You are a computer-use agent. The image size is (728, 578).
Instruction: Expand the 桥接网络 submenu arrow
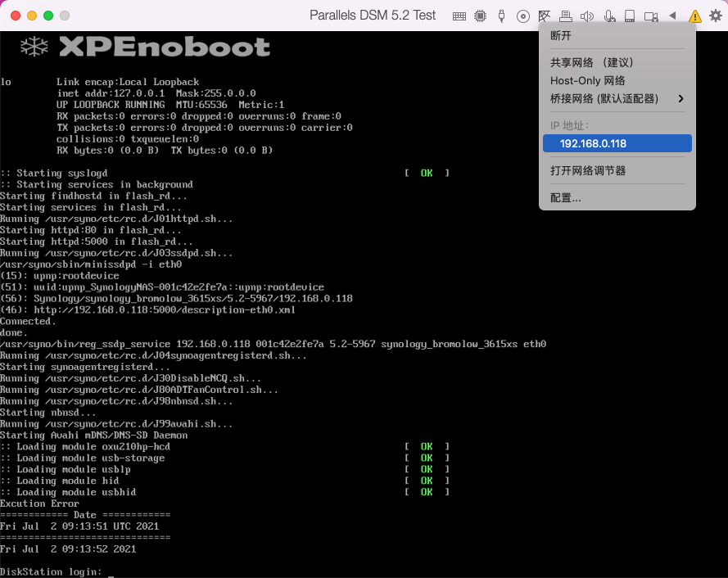pyautogui.click(x=681, y=99)
